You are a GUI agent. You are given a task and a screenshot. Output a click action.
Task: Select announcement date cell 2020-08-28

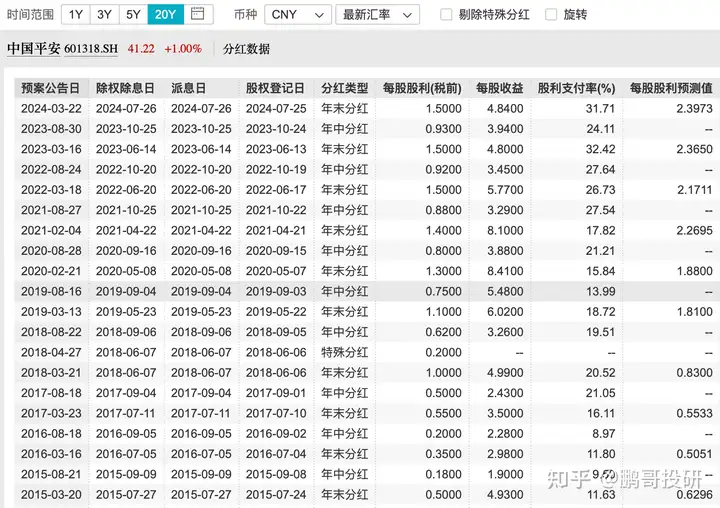click(51, 251)
